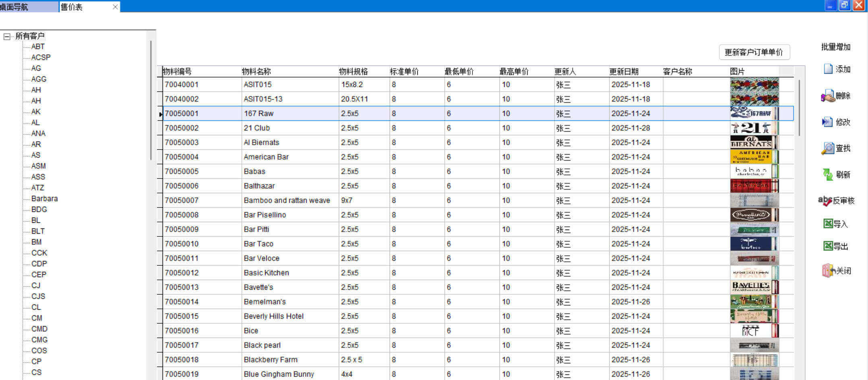The width and height of the screenshot is (868, 380).
Task: Click the 反审核 (Un-audit) icon
Action: pos(825,201)
